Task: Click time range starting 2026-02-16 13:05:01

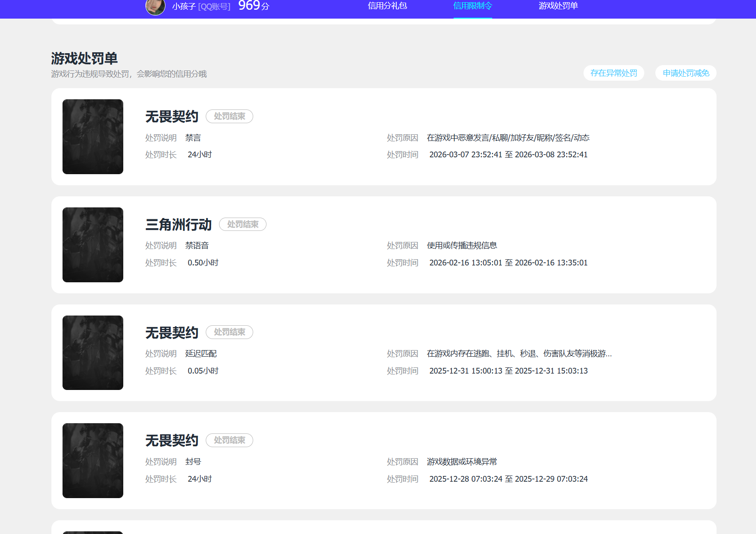Action: pyautogui.click(x=509, y=263)
